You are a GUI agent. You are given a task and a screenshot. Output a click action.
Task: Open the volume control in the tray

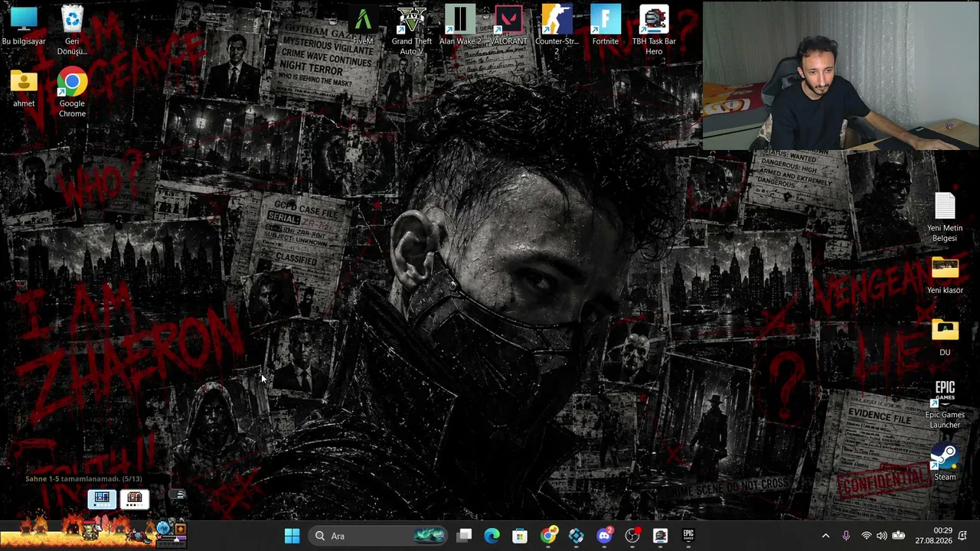[881, 536]
